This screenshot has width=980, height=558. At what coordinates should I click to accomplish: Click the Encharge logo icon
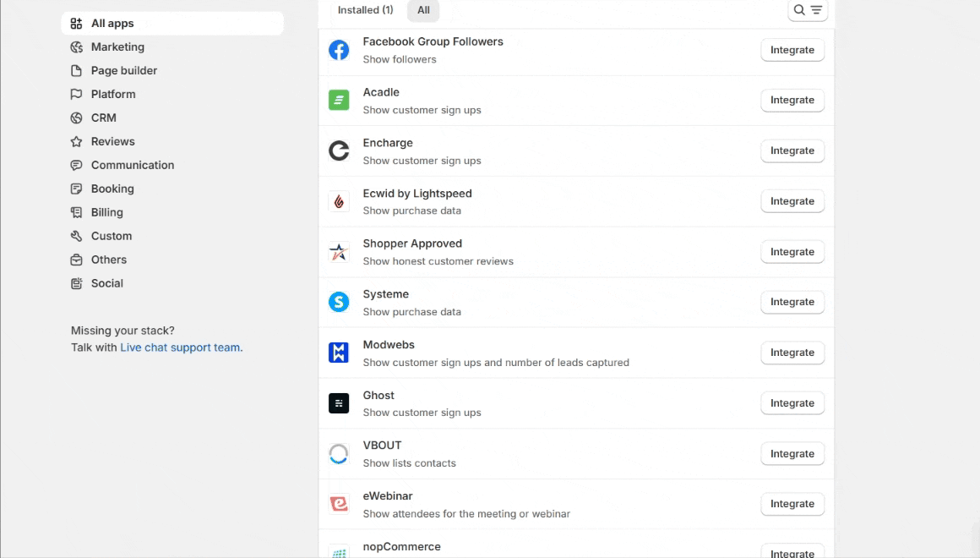[339, 151]
